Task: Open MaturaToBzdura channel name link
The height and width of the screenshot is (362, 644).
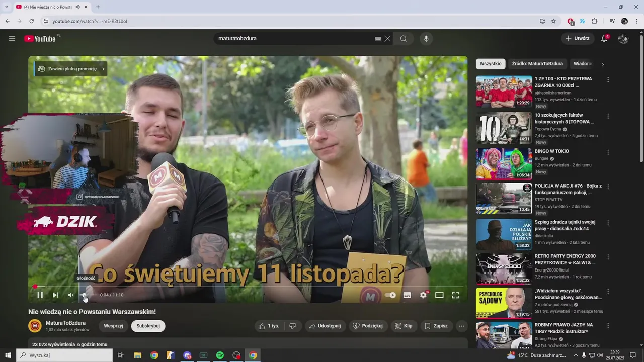Action: coord(65,323)
